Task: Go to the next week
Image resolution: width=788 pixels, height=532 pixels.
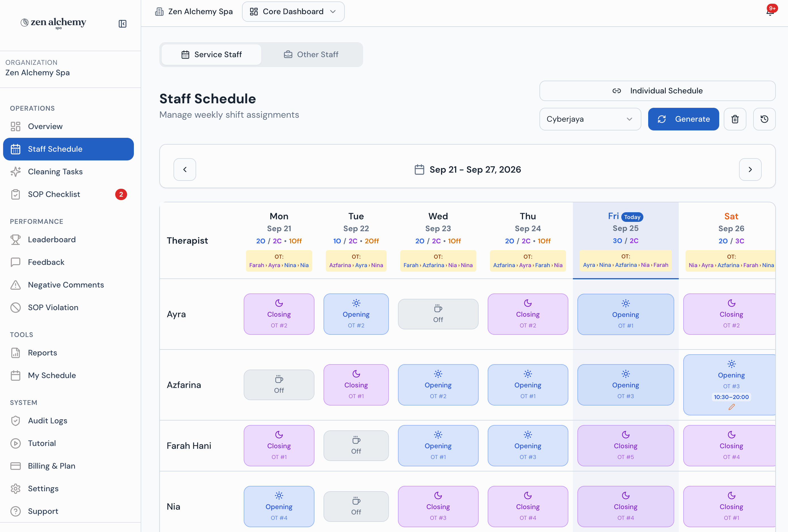Action: coord(750,170)
